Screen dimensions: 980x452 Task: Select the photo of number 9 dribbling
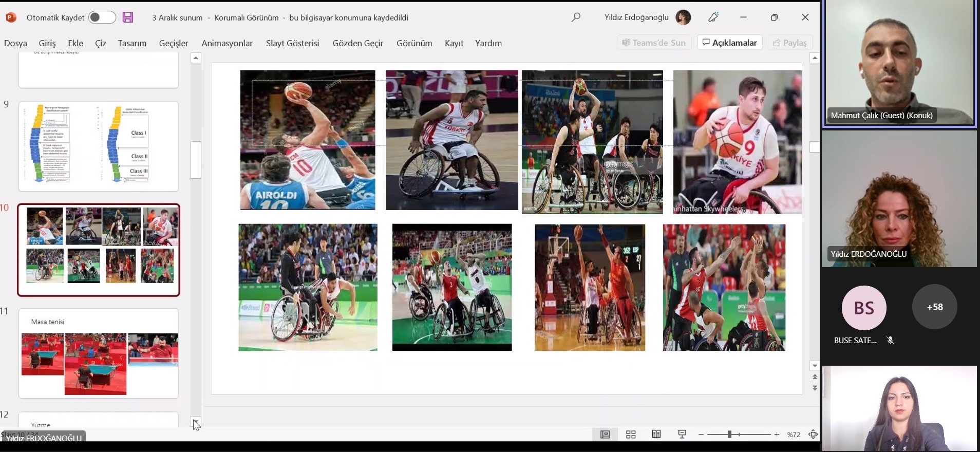(738, 142)
